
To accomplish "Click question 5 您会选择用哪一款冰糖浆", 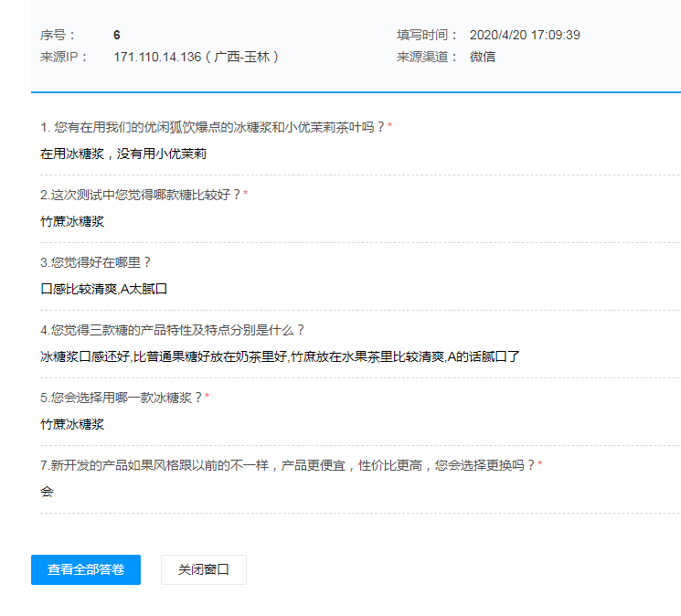I will click(124, 398).
